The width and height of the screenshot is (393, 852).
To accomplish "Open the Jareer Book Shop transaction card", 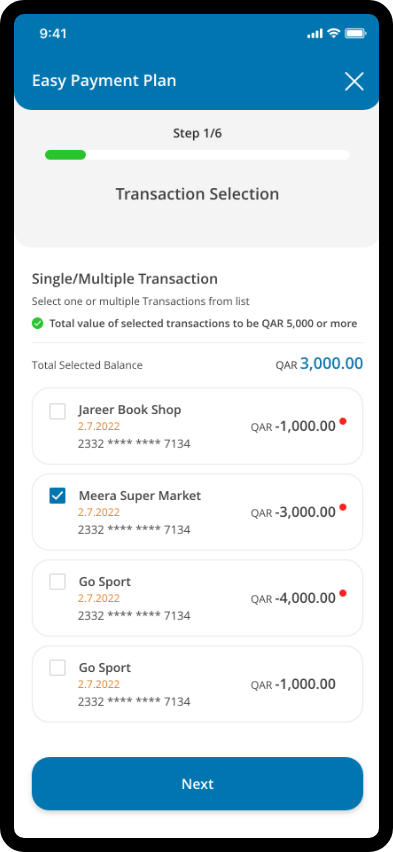I will point(197,426).
